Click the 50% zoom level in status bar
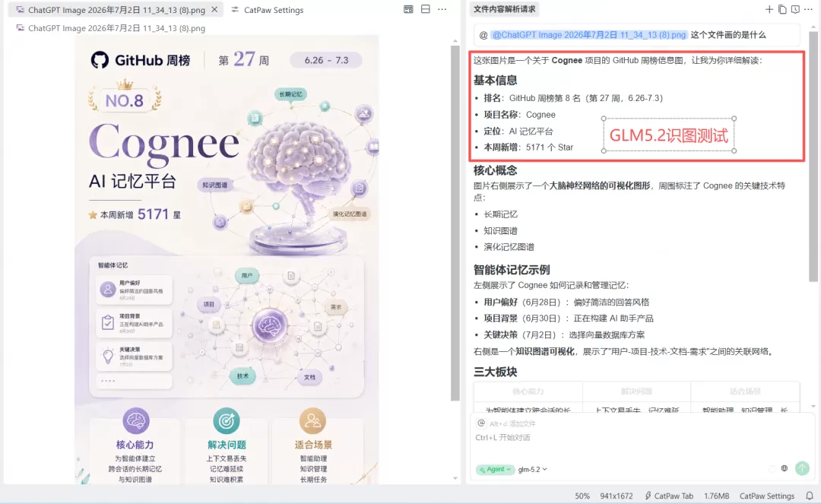821x504 pixels. (x=582, y=496)
